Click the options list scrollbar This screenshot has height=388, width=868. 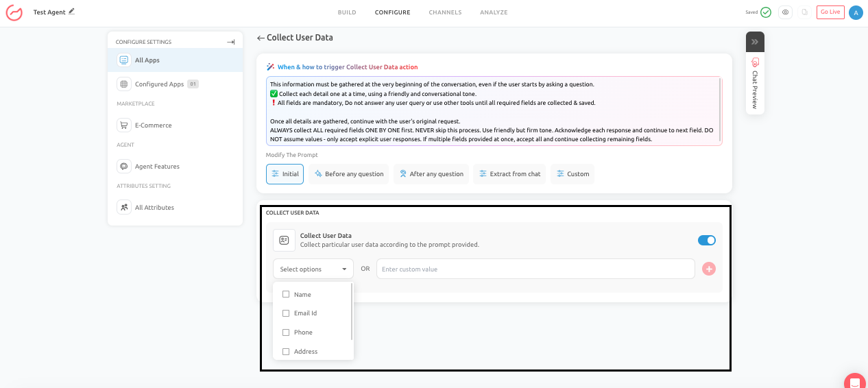pyautogui.click(x=352, y=311)
